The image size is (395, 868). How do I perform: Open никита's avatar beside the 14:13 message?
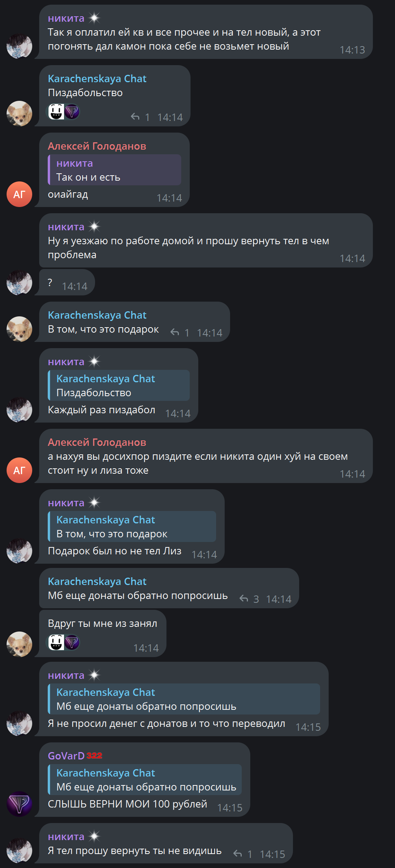point(19,46)
